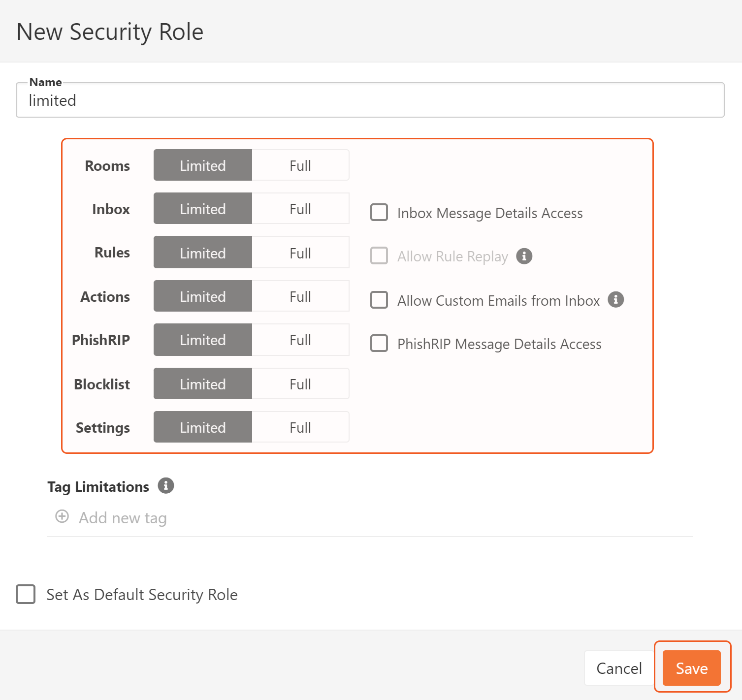Click info icon beside Allow Rule Replay
The height and width of the screenshot is (700, 742).
(x=524, y=256)
